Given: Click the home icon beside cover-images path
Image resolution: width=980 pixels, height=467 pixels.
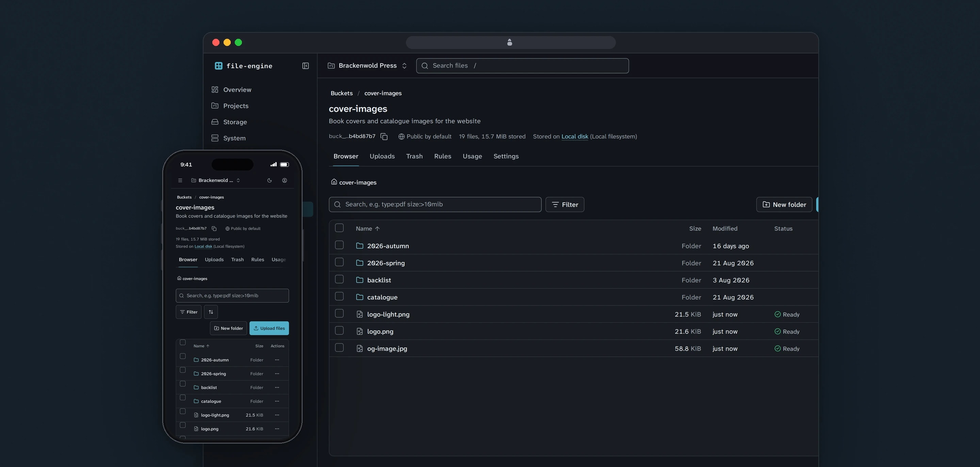Looking at the screenshot, I should [333, 182].
